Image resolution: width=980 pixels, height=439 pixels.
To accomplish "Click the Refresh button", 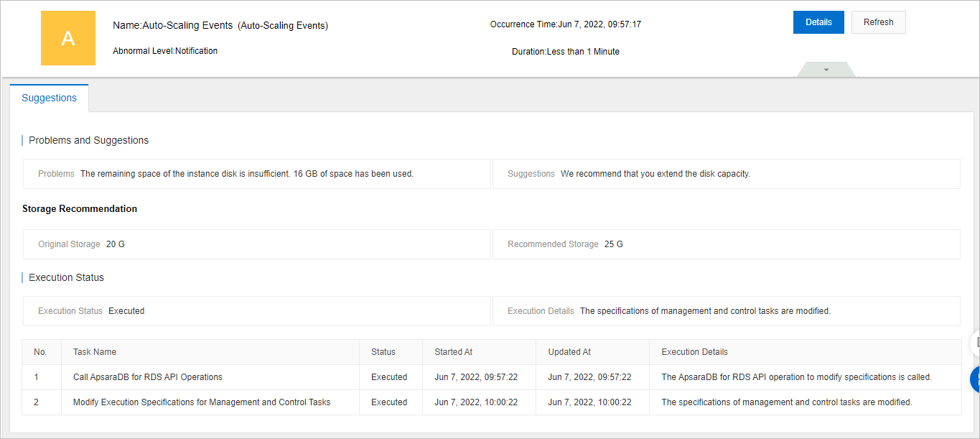I will pos(878,22).
